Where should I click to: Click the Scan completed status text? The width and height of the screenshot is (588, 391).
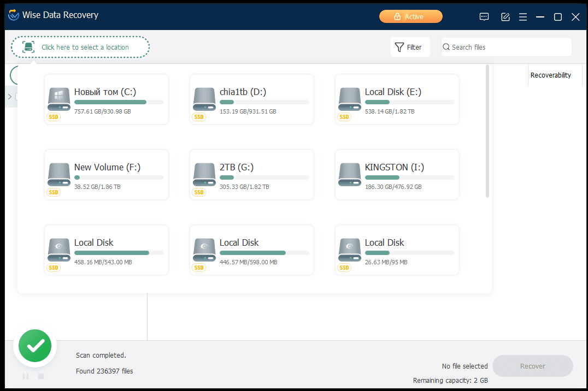101,355
